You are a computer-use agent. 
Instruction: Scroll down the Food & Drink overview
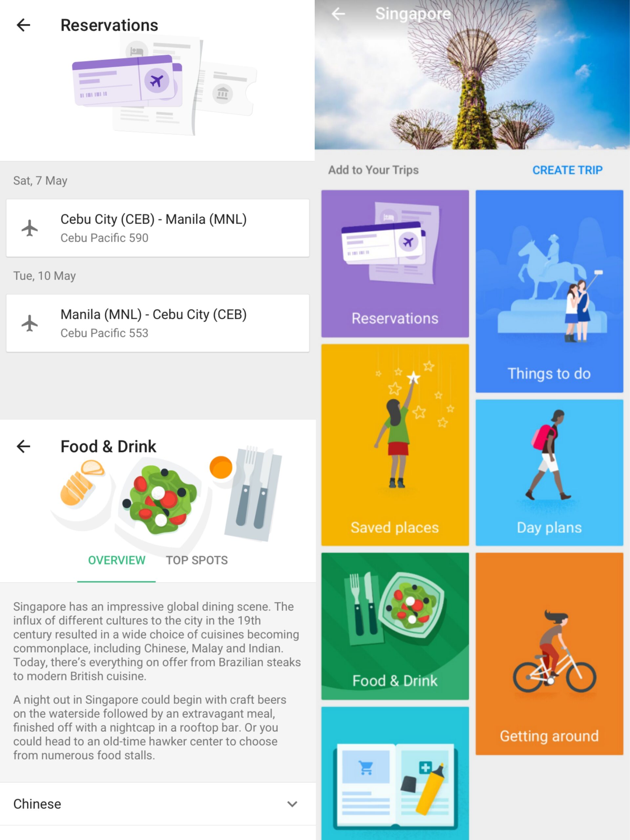(157, 695)
